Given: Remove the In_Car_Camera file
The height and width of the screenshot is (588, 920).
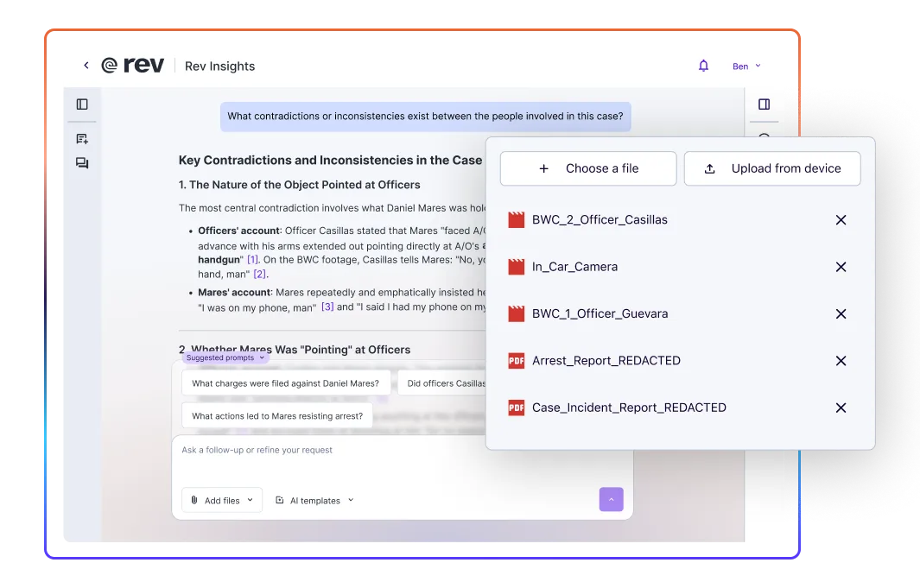Looking at the screenshot, I should 841,267.
